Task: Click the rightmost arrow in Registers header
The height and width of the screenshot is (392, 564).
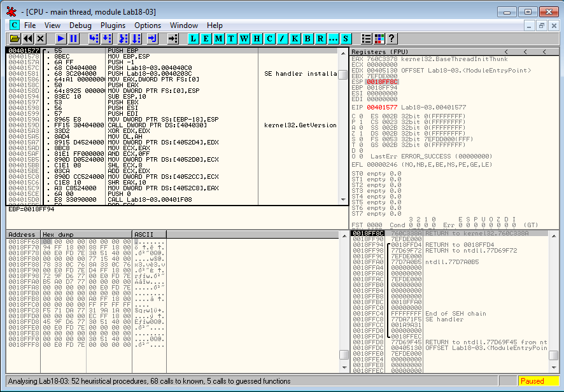Action: tap(546, 52)
